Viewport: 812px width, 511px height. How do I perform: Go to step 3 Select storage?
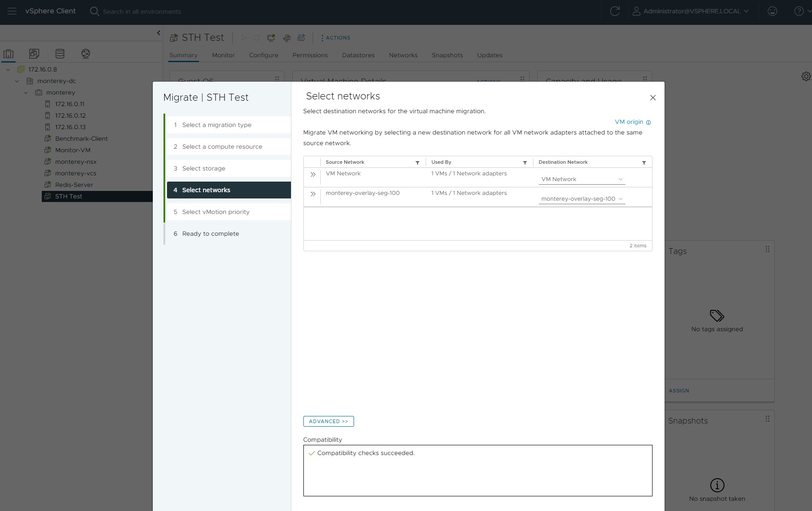pyautogui.click(x=203, y=168)
